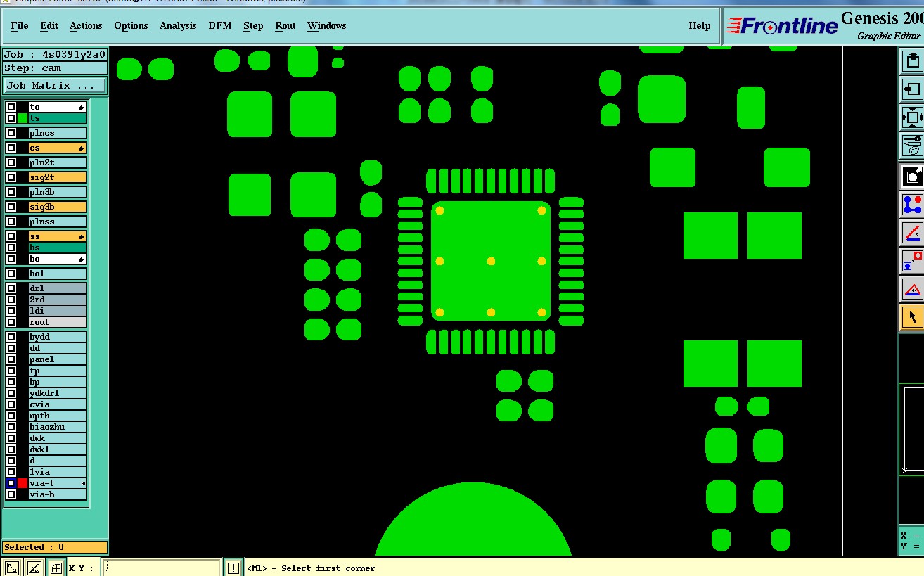Toggle display checkbox for layer rout

tap(11, 322)
